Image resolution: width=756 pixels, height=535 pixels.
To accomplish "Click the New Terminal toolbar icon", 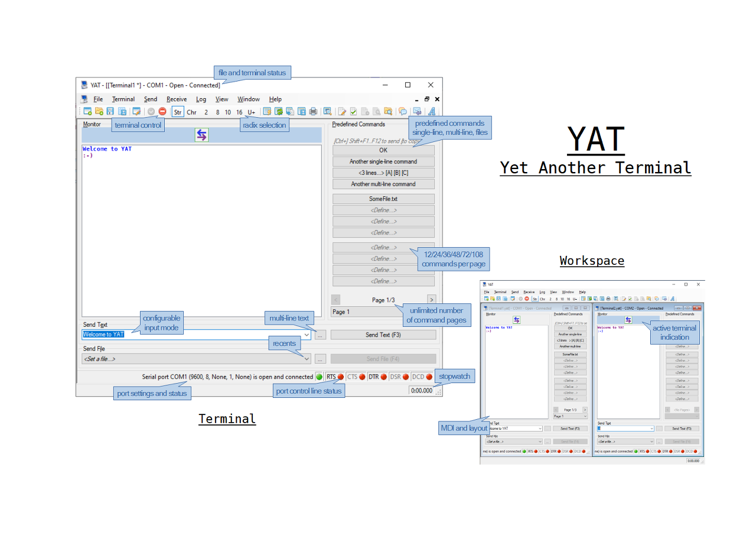I will (x=87, y=111).
